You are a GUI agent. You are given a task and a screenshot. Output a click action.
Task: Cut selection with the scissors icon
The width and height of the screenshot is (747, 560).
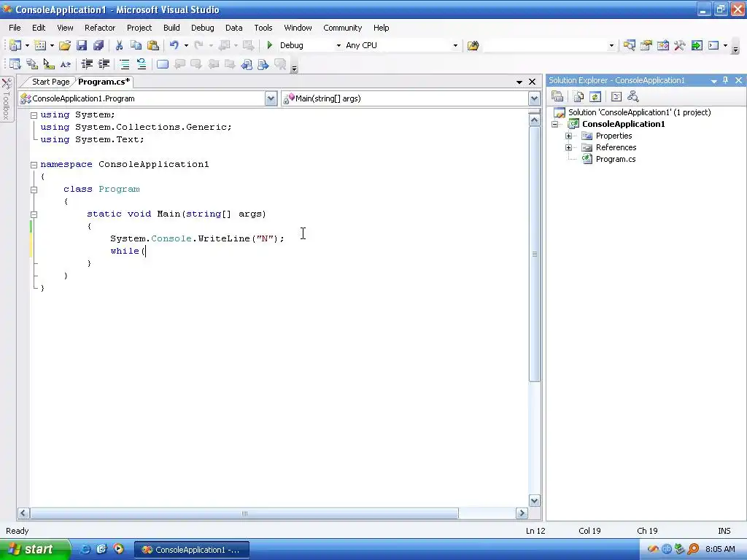coord(119,45)
